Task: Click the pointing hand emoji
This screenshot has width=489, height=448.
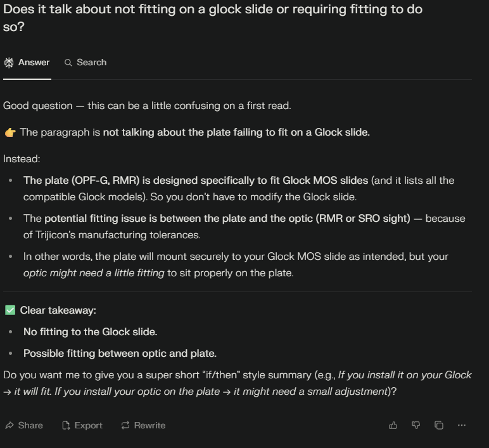Action: tap(10, 132)
